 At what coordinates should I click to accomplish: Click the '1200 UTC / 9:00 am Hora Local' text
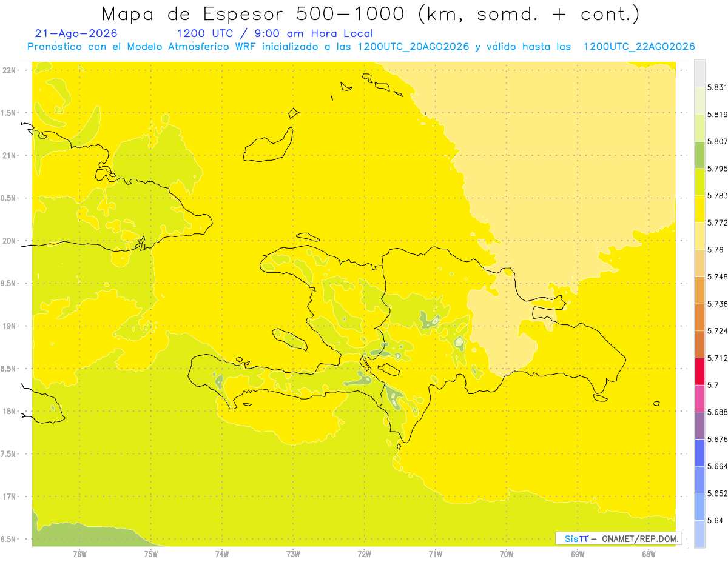(275, 34)
